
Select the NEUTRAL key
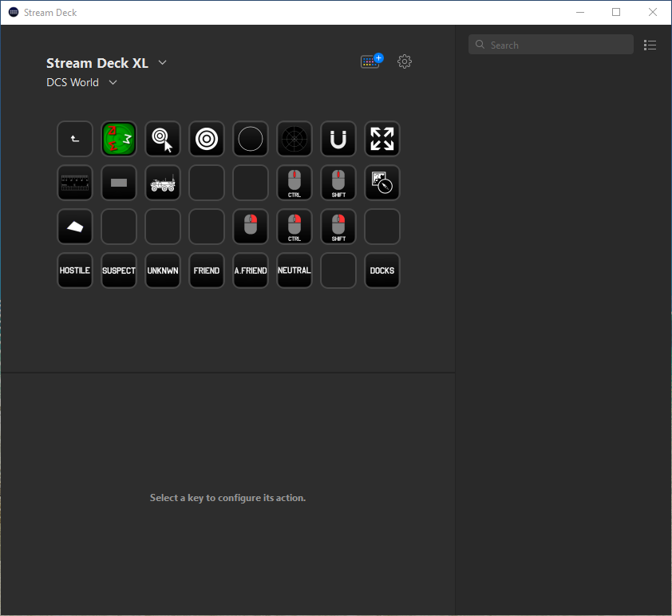coord(294,270)
